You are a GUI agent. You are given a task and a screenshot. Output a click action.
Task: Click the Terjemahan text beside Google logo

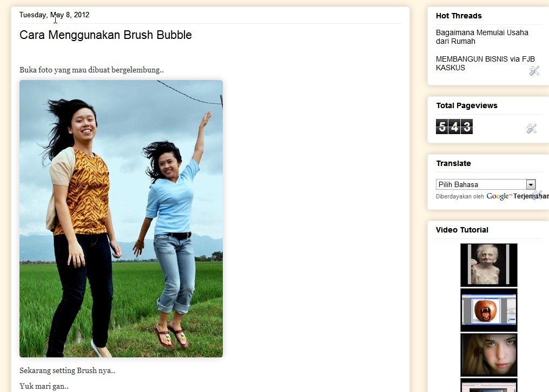[531, 196]
